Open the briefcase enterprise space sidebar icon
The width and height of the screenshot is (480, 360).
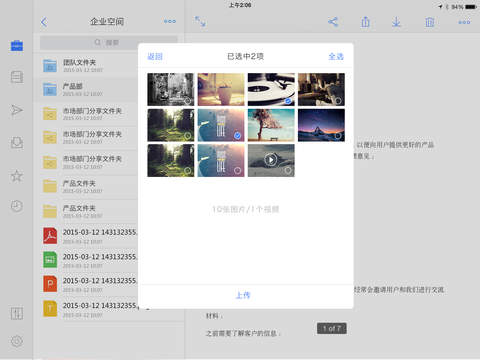pos(17,46)
